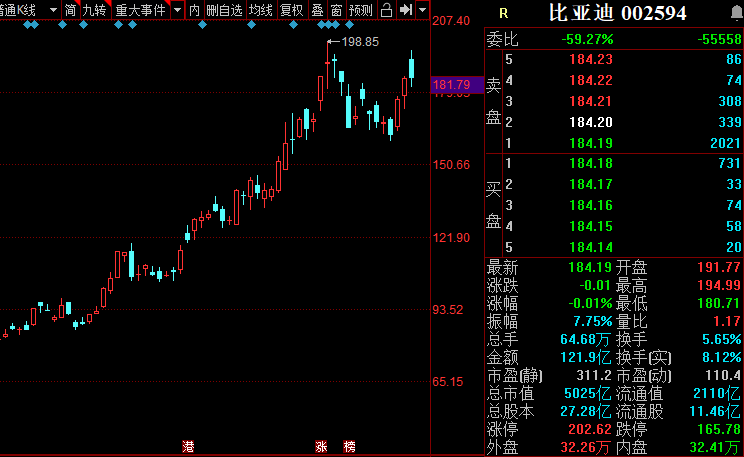This screenshot has height=457, width=744.
Task: Click the 198.85 high price label
Action: pyautogui.click(x=360, y=42)
